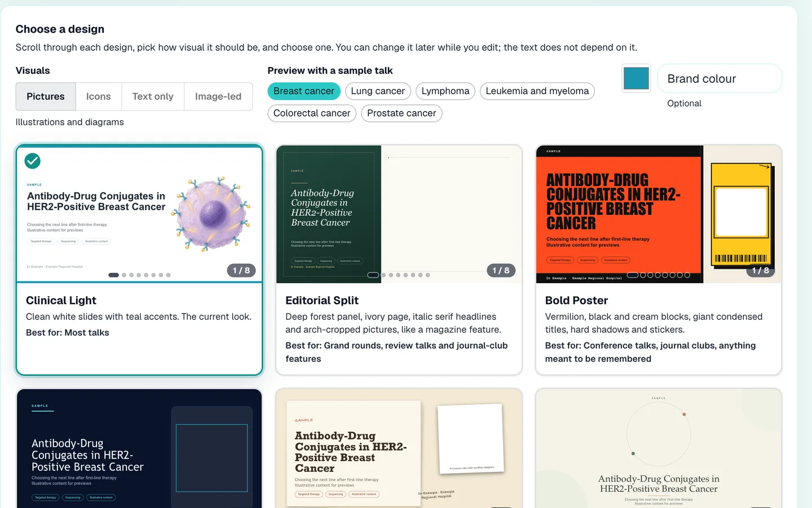Open the Editorial Split slide preview

[399, 214]
